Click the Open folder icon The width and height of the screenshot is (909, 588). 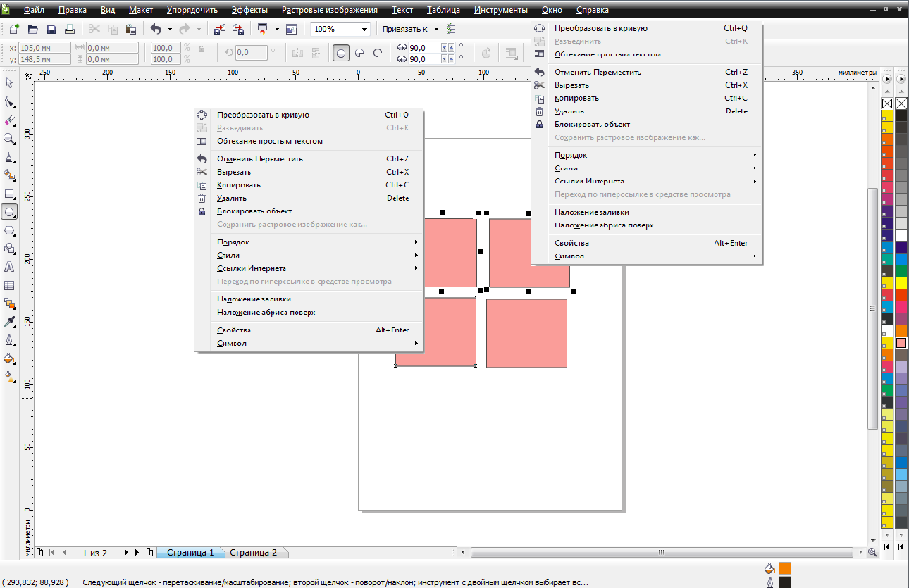point(32,29)
